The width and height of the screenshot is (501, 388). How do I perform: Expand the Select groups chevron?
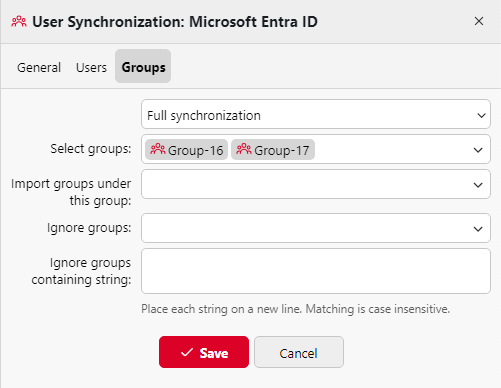[x=478, y=150]
